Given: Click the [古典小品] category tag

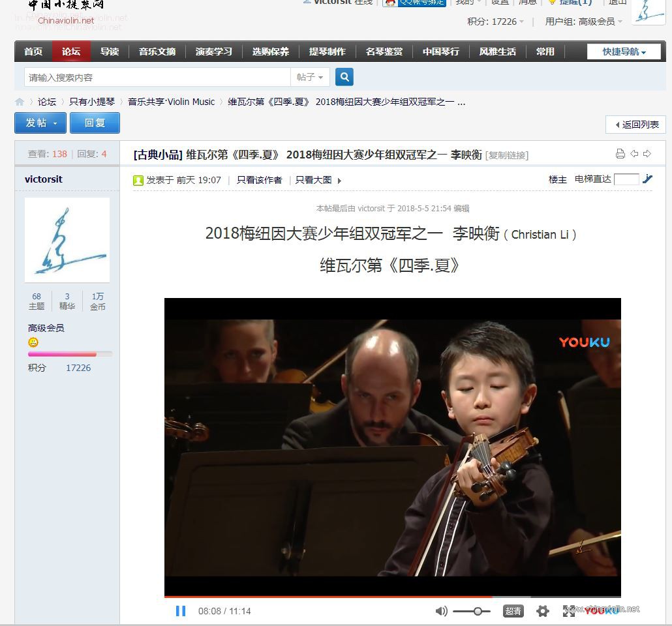Looking at the screenshot, I should pyautogui.click(x=158, y=155).
